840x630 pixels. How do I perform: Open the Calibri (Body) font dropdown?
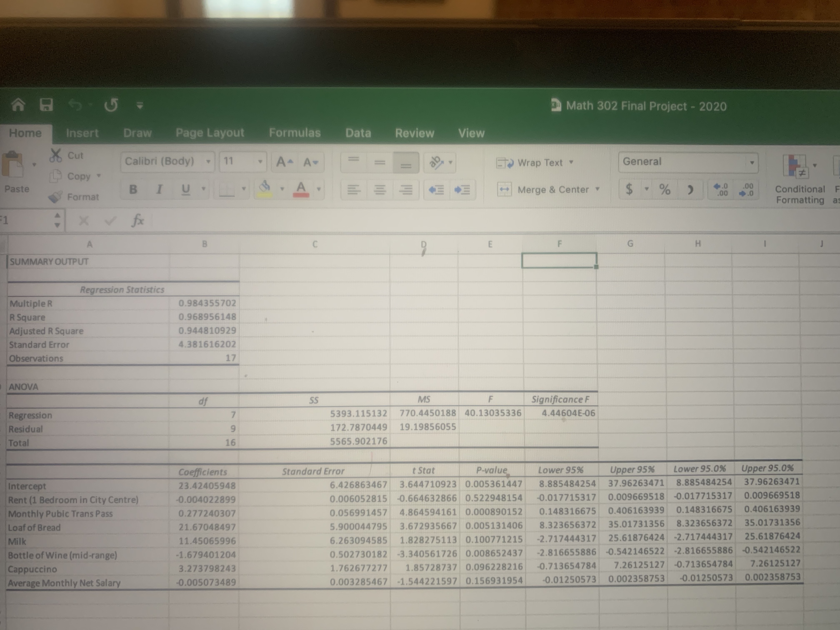pos(208,162)
